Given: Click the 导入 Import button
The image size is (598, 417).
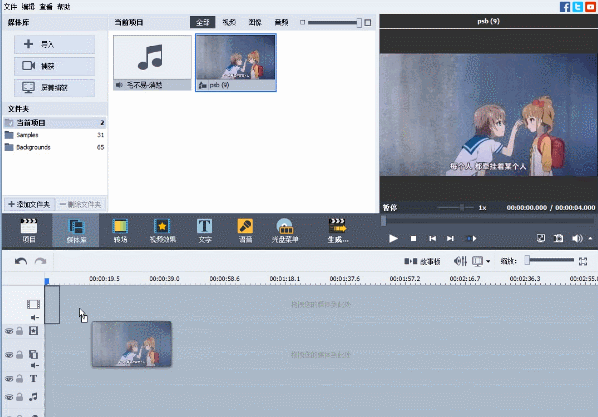Looking at the screenshot, I should pyautogui.click(x=55, y=44).
